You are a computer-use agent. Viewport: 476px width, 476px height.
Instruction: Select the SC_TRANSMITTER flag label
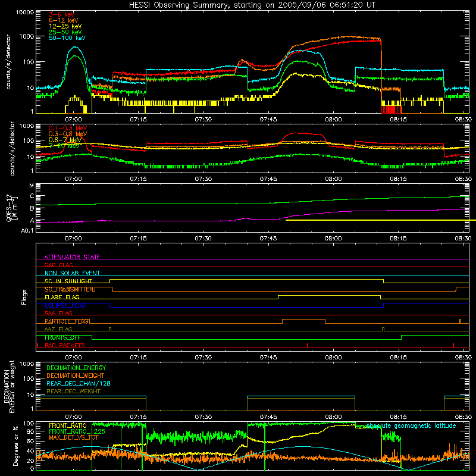(x=70, y=289)
